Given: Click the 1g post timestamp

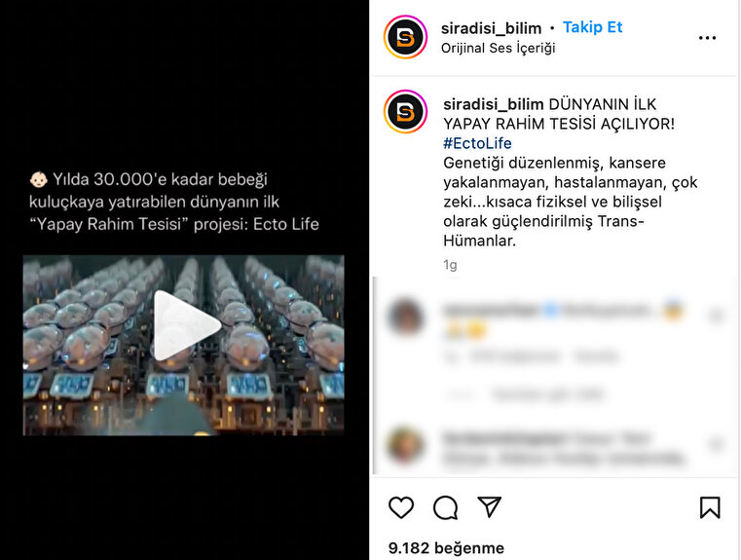Looking at the screenshot, I should click(450, 265).
